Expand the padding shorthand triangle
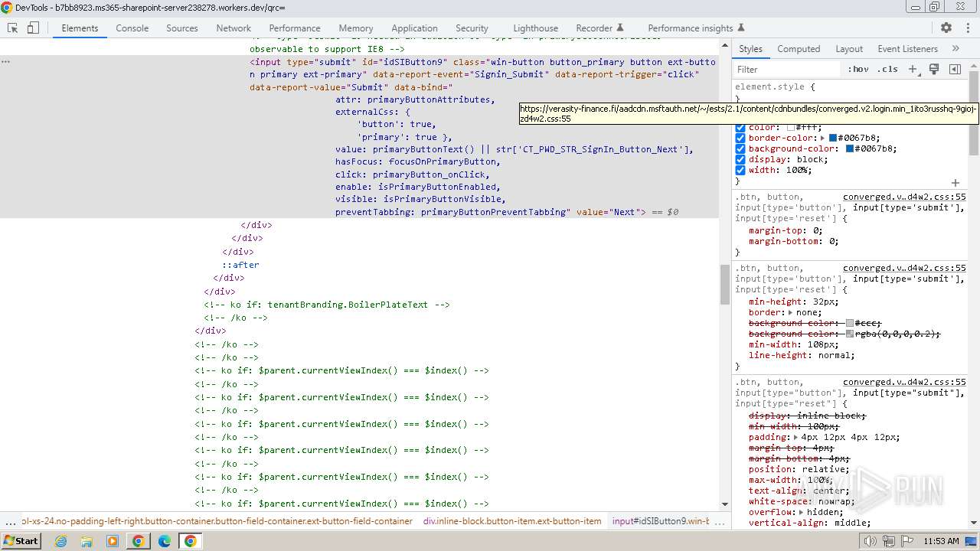980x551 pixels. pos(795,437)
